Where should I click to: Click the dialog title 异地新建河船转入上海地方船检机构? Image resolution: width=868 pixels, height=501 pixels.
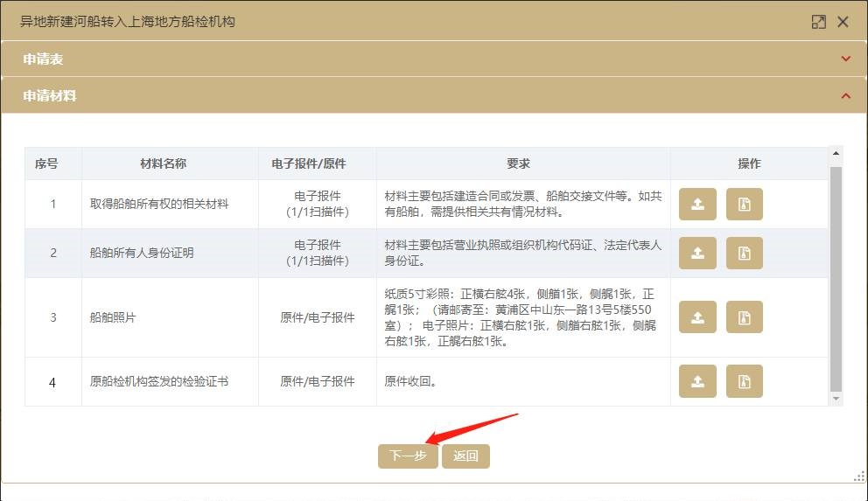pos(128,22)
